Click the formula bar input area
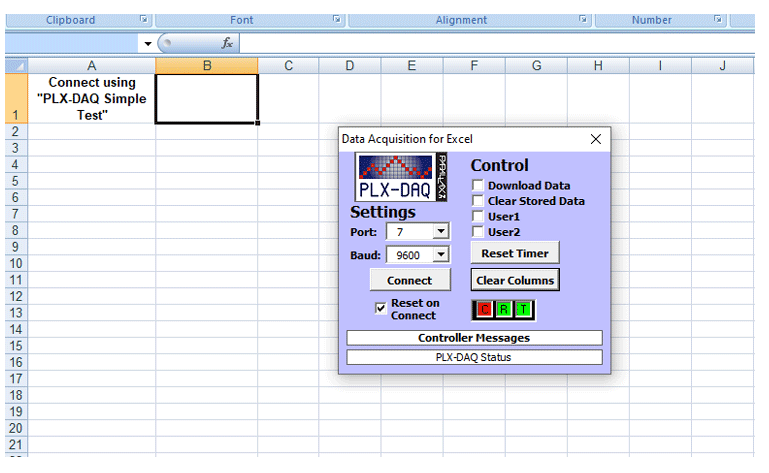Screen dimensions: 769x473 coord(497,44)
